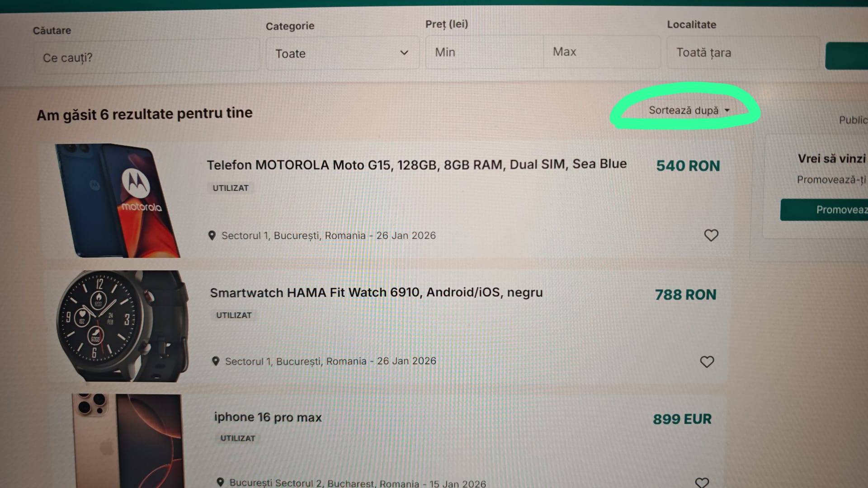Open Motorola Moto G15 listing title
The image size is (868, 488).
coord(416,164)
